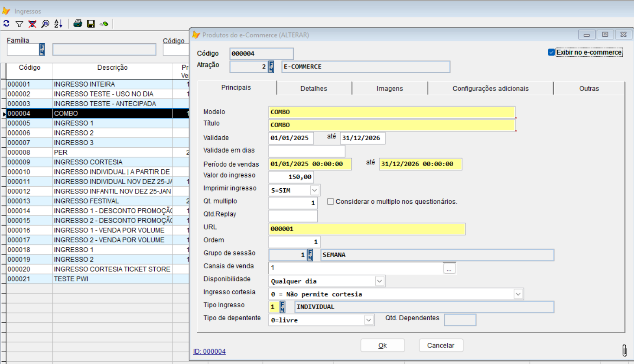Open the Ingresso cortesia dropdown
The height and width of the screenshot is (364, 634).
tap(518, 294)
